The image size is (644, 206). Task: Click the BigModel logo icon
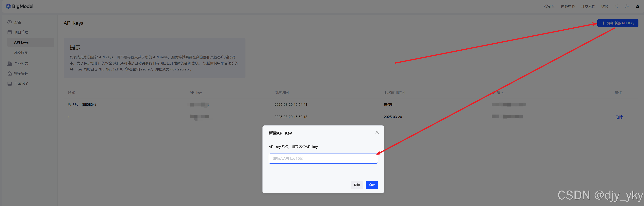click(x=8, y=6)
